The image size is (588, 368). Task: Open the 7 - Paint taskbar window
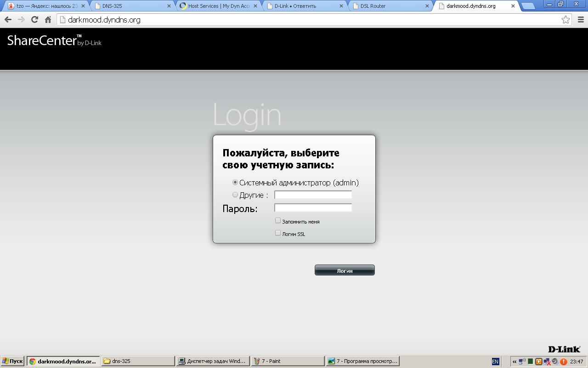click(x=287, y=361)
